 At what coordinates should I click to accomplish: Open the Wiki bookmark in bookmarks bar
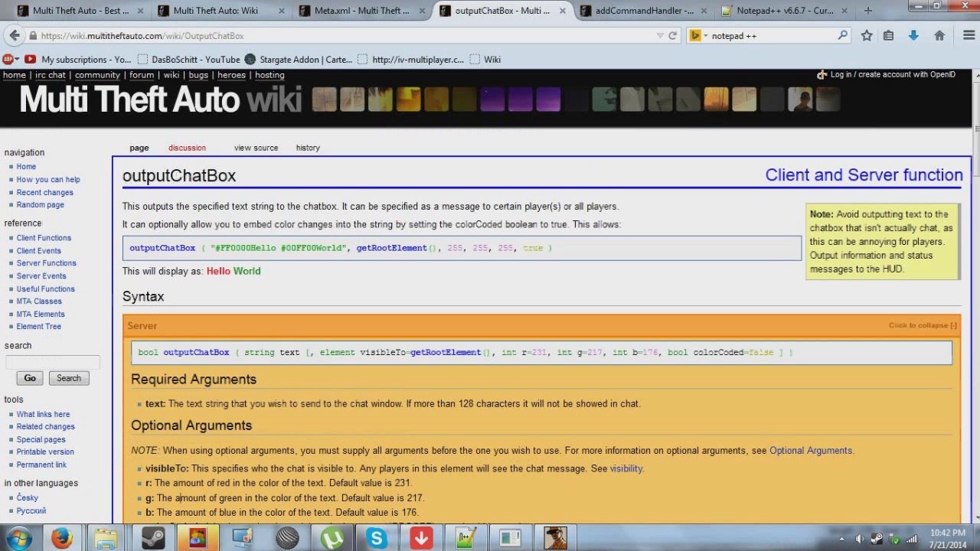[485, 59]
